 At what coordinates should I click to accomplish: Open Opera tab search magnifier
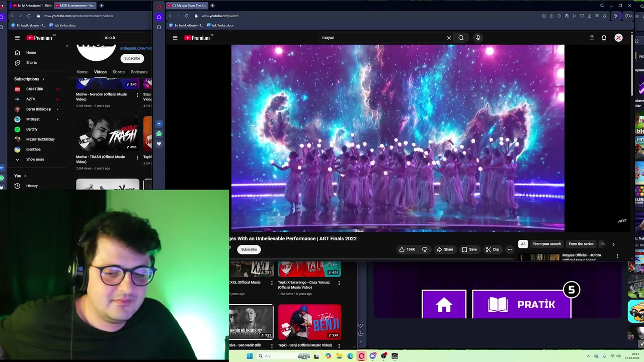click(x=602, y=6)
